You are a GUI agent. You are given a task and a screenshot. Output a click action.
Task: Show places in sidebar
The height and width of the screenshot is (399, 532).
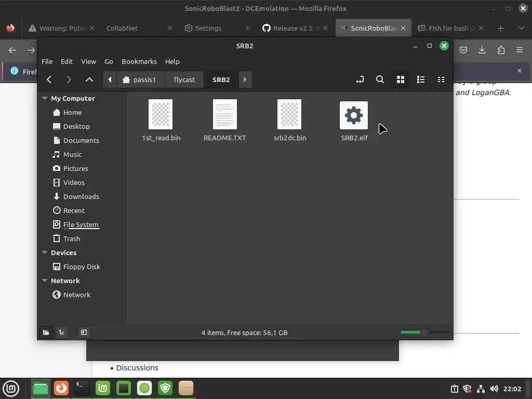coord(46,332)
